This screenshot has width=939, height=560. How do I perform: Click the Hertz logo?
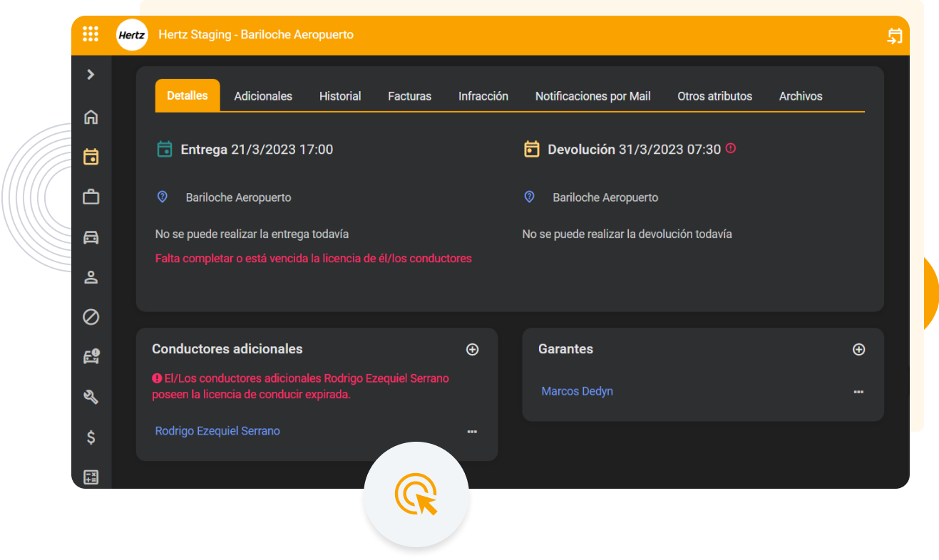(x=132, y=34)
